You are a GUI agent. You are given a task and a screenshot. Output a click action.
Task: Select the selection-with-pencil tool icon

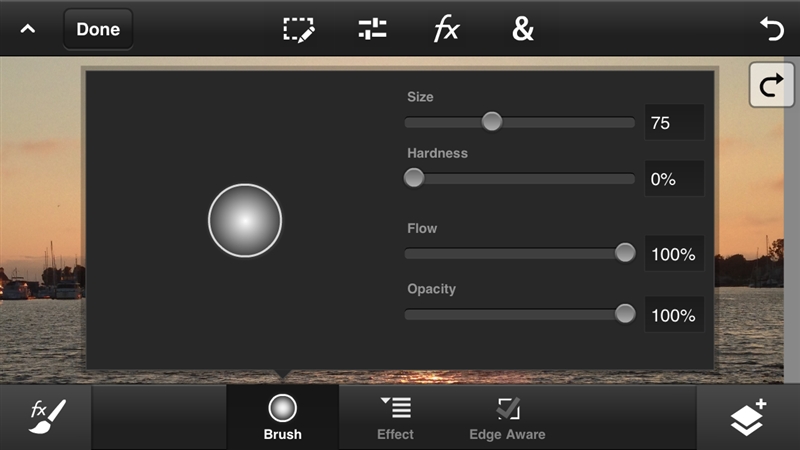[299, 30]
